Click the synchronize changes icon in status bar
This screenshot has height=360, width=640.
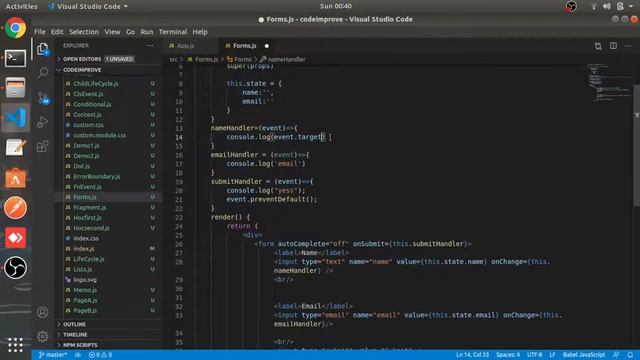78,355
